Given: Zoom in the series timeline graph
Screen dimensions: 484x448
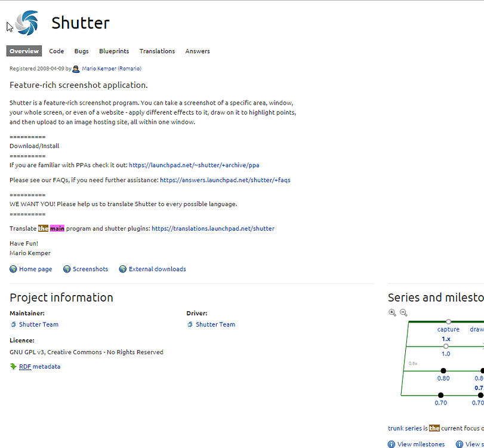Looking at the screenshot, I should point(392,312).
